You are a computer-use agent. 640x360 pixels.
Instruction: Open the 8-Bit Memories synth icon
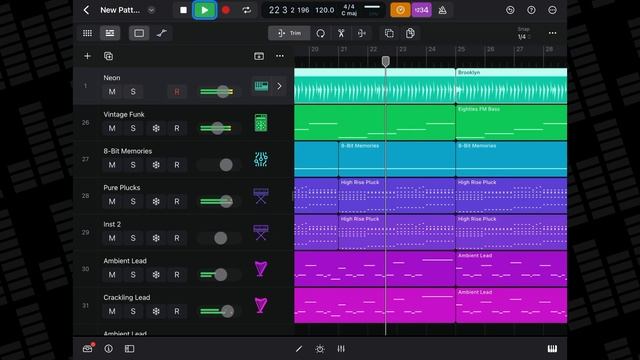(261, 159)
